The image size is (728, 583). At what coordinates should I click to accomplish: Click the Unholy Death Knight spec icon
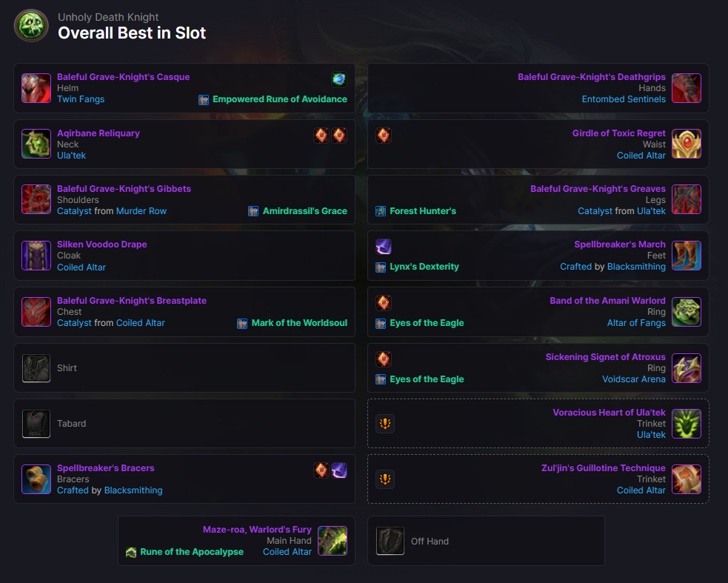31,25
